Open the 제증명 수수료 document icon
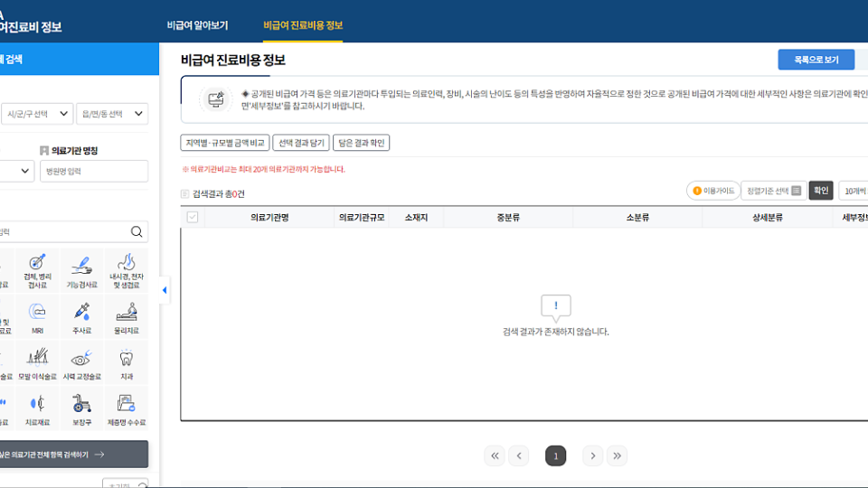The width and height of the screenshot is (868, 488). click(127, 408)
